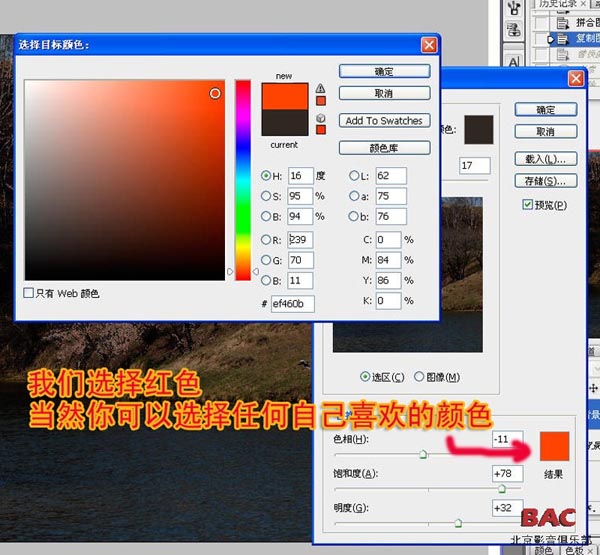Select the R red radio button
Screen dimensions: 600x555
tap(266, 240)
